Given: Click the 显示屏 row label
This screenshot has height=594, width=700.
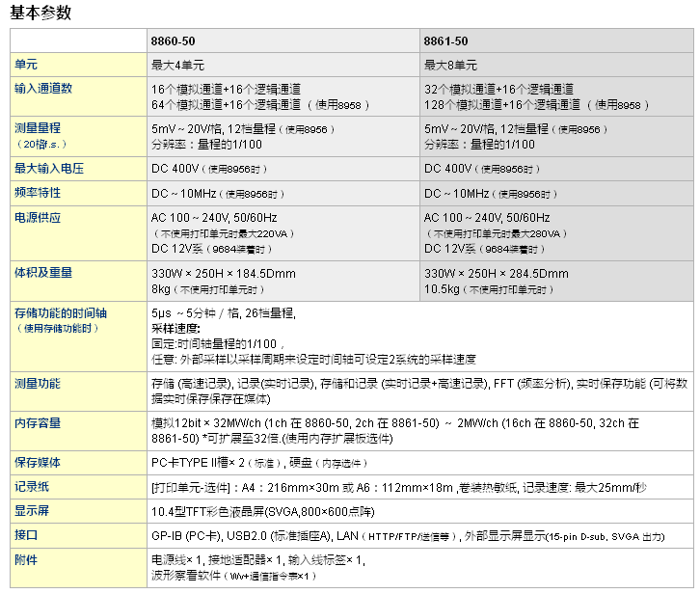Looking at the screenshot, I should click(x=32, y=510).
